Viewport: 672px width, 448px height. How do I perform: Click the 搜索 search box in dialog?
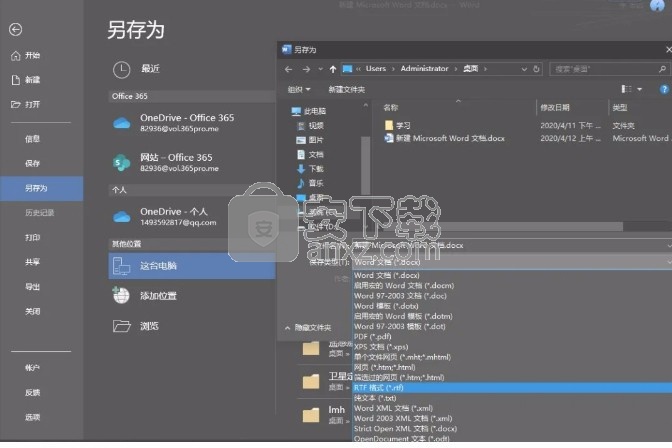609,69
